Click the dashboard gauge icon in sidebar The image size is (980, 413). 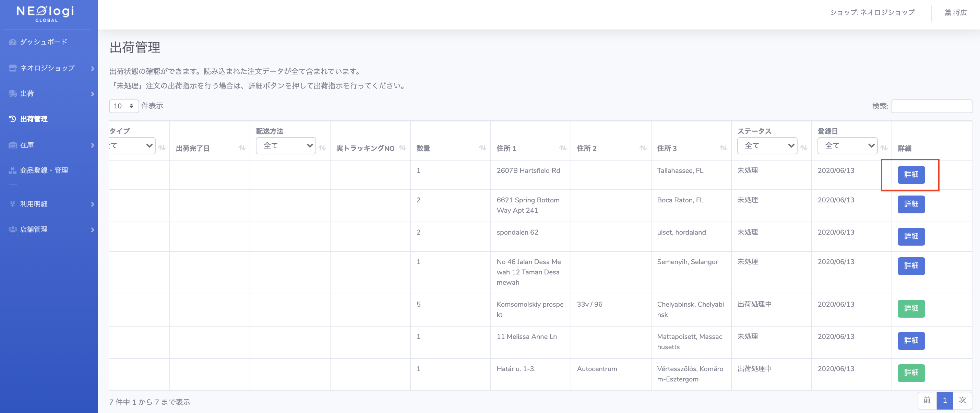[13, 42]
